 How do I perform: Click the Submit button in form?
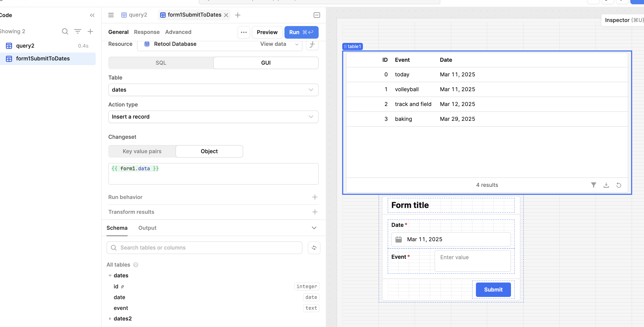(x=493, y=289)
